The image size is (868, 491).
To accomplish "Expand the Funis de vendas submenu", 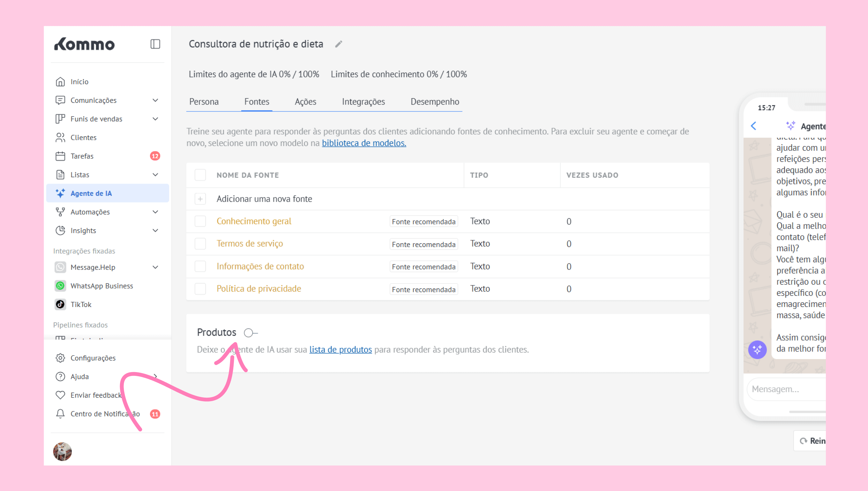I will [155, 119].
